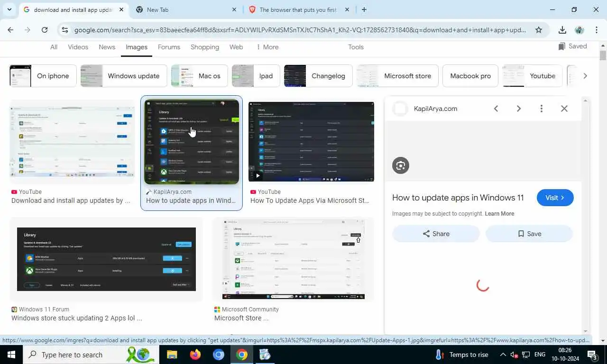
Task: Switch to the 'download and install app' tab
Action: coord(73,9)
